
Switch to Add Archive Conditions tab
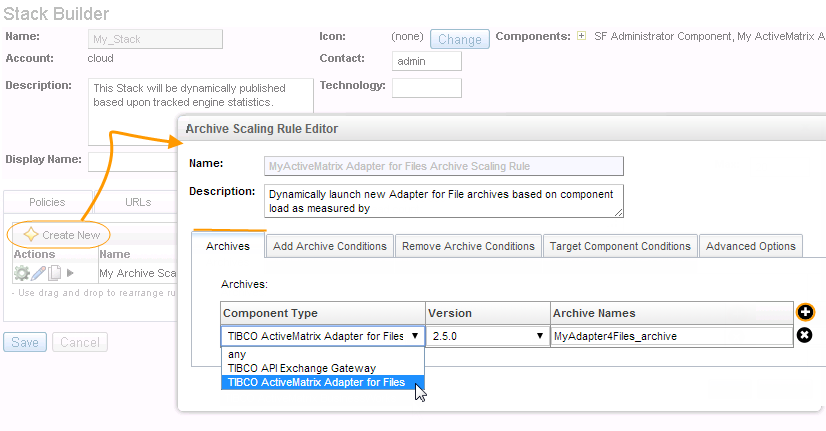(329, 246)
